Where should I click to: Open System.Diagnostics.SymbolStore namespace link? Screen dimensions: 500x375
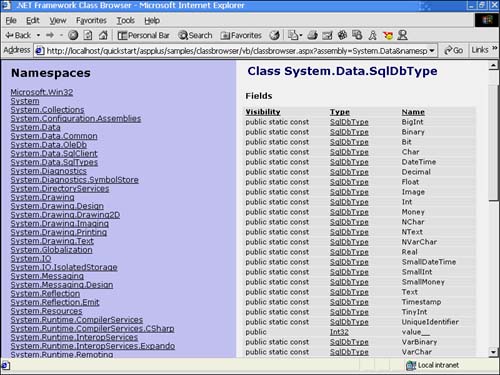75,180
